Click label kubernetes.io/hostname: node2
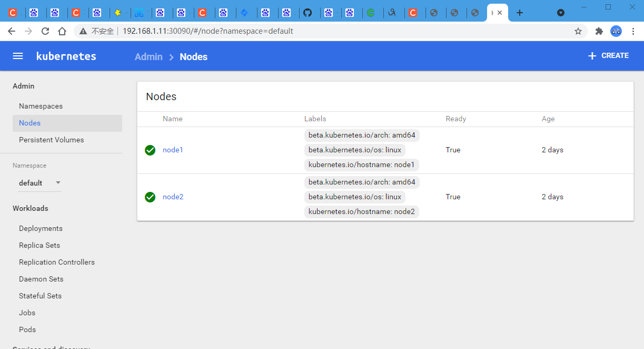The height and width of the screenshot is (349, 644). [x=361, y=211]
